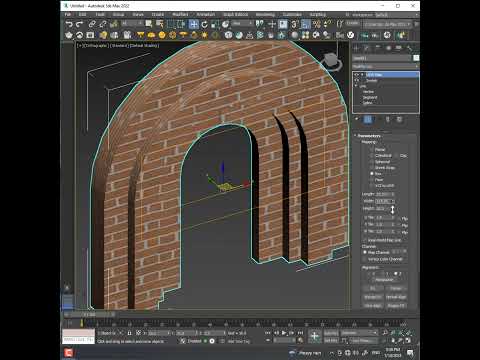Collapse the Line sub-object tree in stack

coord(356,86)
